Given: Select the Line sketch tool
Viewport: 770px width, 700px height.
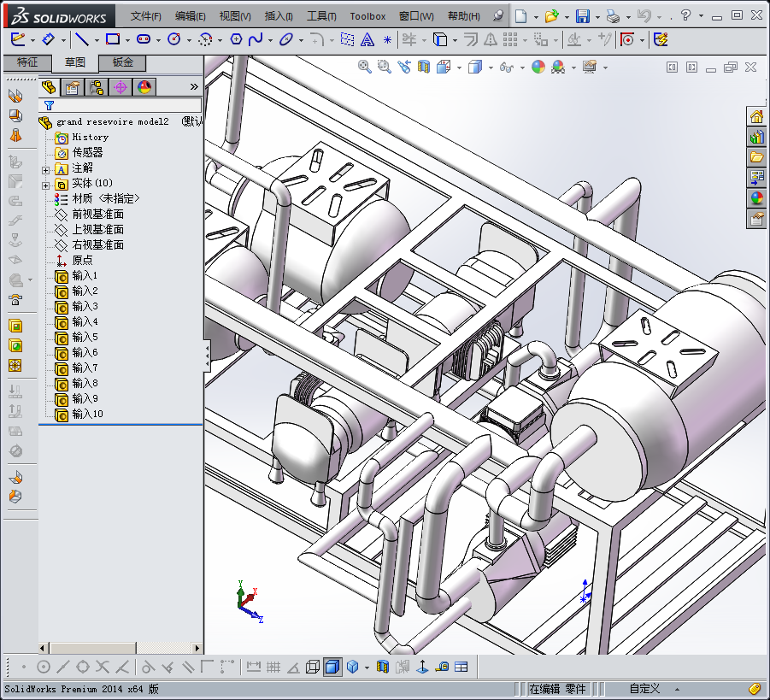Looking at the screenshot, I should pyautogui.click(x=81, y=39).
